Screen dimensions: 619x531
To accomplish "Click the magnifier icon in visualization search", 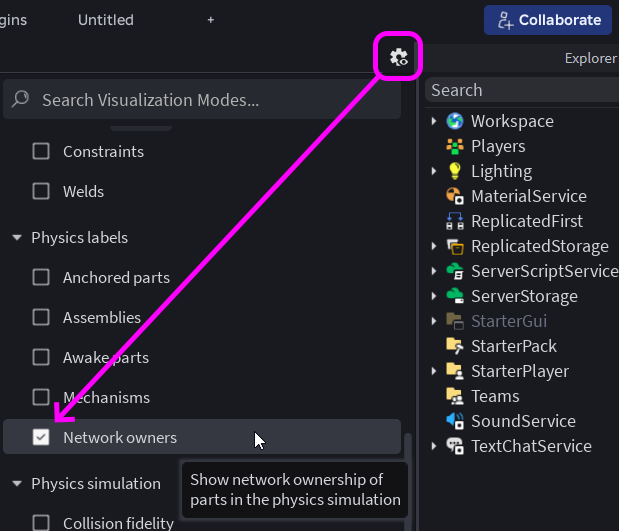I will tap(20, 99).
